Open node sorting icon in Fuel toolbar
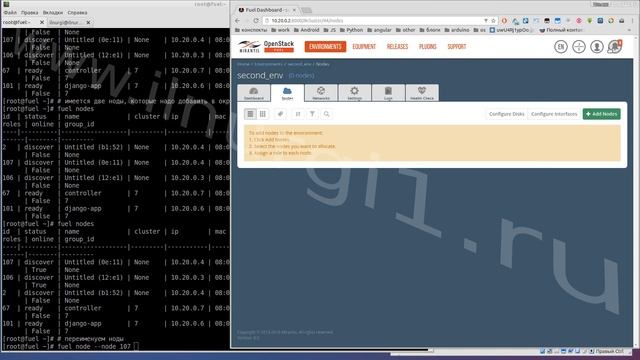Viewport: 640px width, 360px height. [298, 114]
